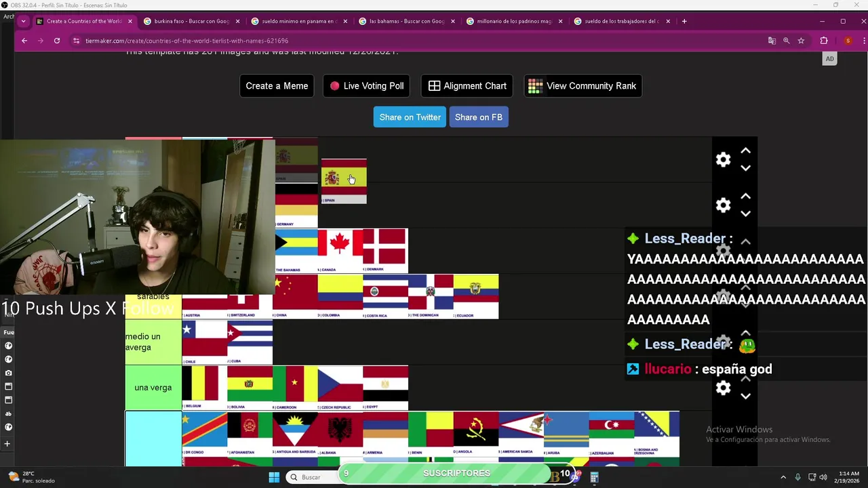Select the Germany flag tile
This screenshot has height=488, width=868.
[x=296, y=205]
